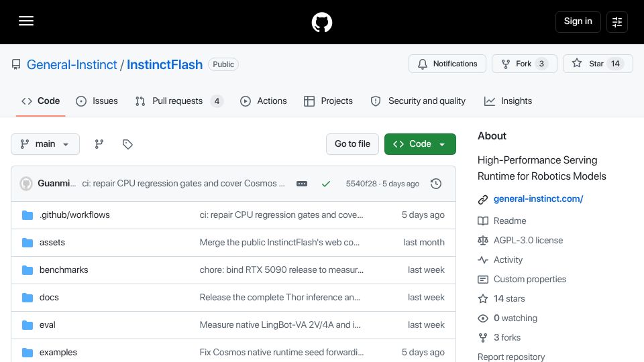Viewport: 644px width, 362px height.
Task: View the 14 stars link
Action: pyautogui.click(x=509, y=299)
